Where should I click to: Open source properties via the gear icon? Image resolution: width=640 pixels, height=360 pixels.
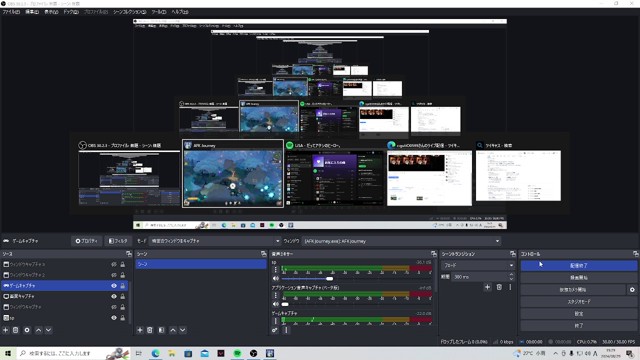(x=27, y=330)
